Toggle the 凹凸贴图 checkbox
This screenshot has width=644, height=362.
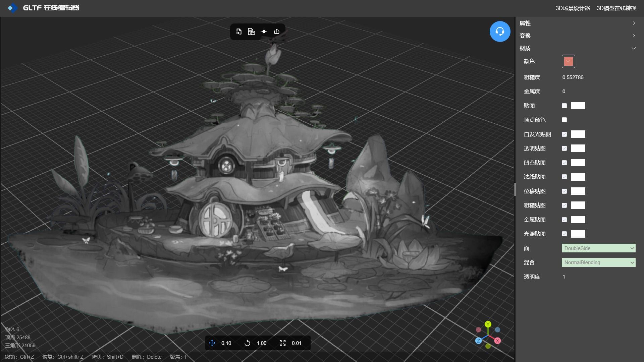[564, 163]
